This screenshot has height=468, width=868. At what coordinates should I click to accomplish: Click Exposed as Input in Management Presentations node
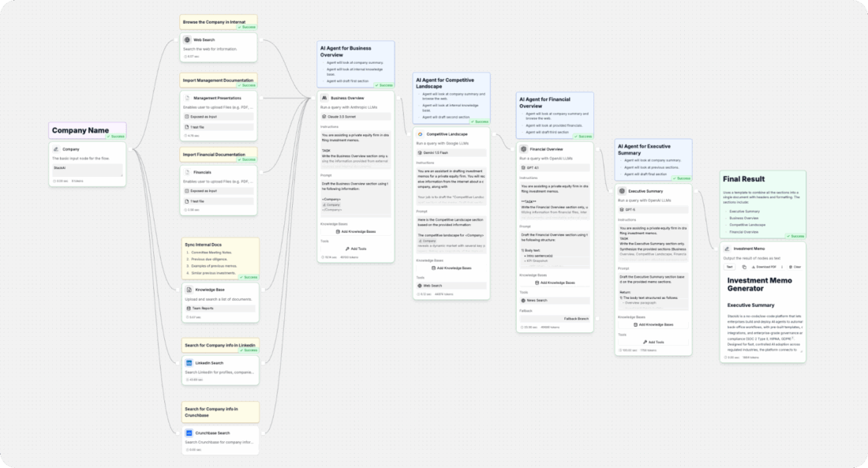219,117
